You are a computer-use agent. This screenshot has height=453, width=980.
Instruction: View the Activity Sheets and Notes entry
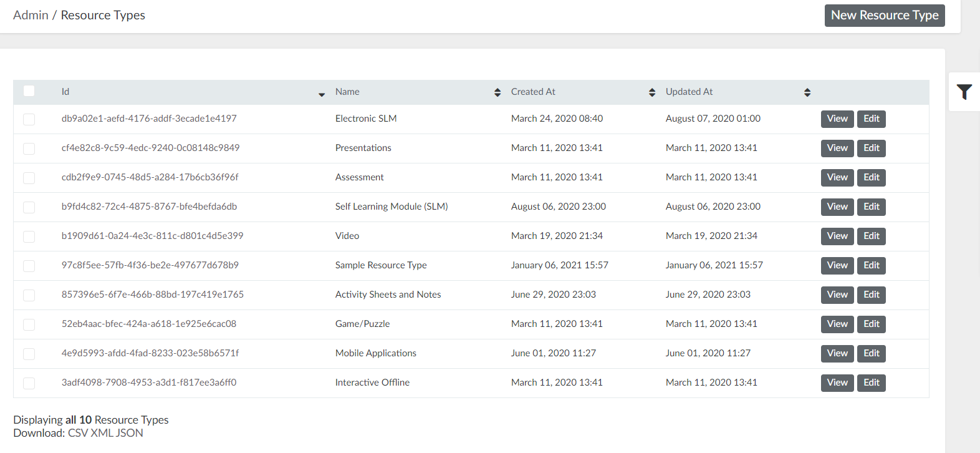pos(837,295)
